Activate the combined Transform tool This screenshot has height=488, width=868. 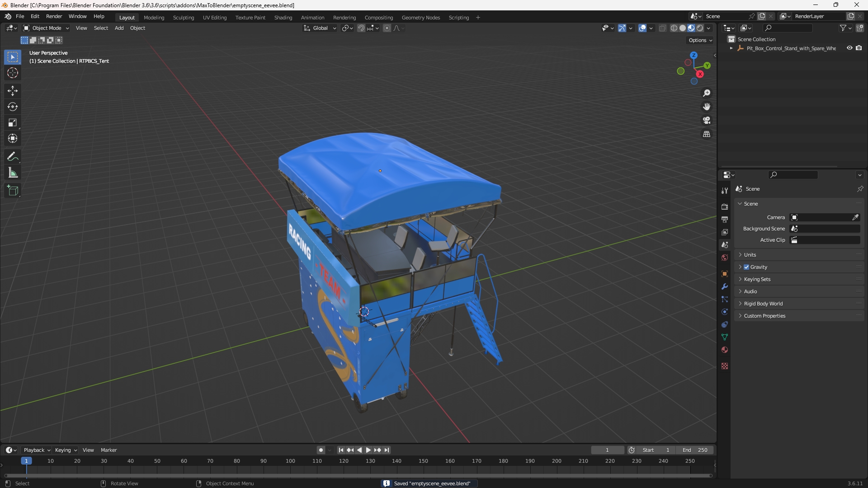click(13, 138)
